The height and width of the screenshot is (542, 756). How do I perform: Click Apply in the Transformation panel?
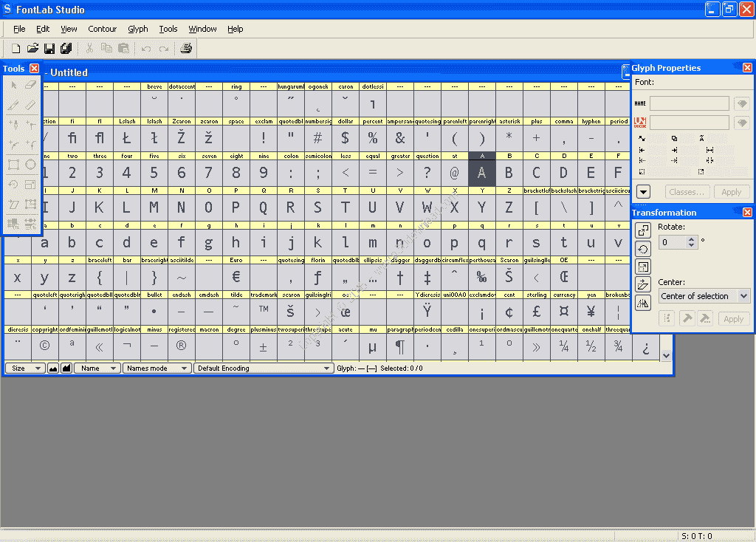(x=733, y=319)
